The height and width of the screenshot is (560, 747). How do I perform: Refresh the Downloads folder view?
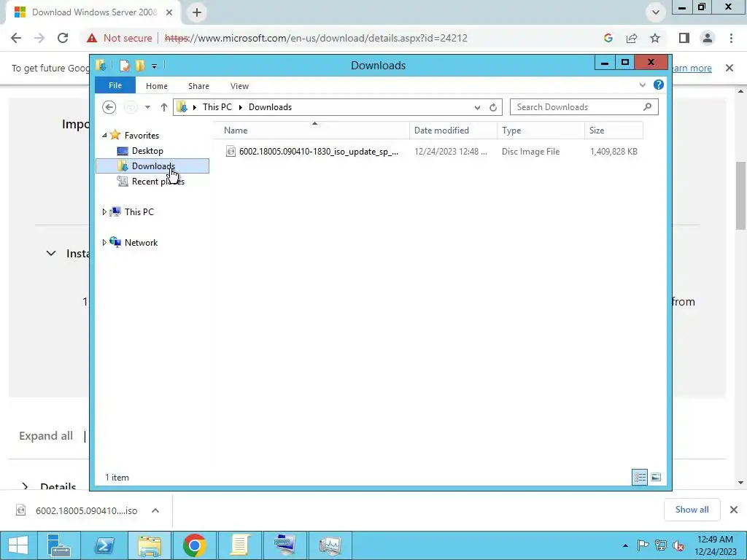pyautogui.click(x=493, y=108)
